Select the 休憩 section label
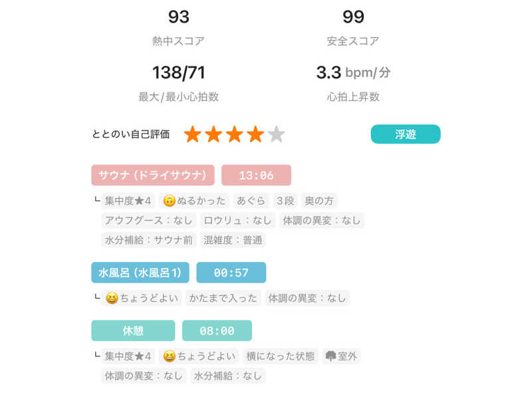Image resolution: width=532 pixels, height=399 pixels. pyautogui.click(x=133, y=331)
